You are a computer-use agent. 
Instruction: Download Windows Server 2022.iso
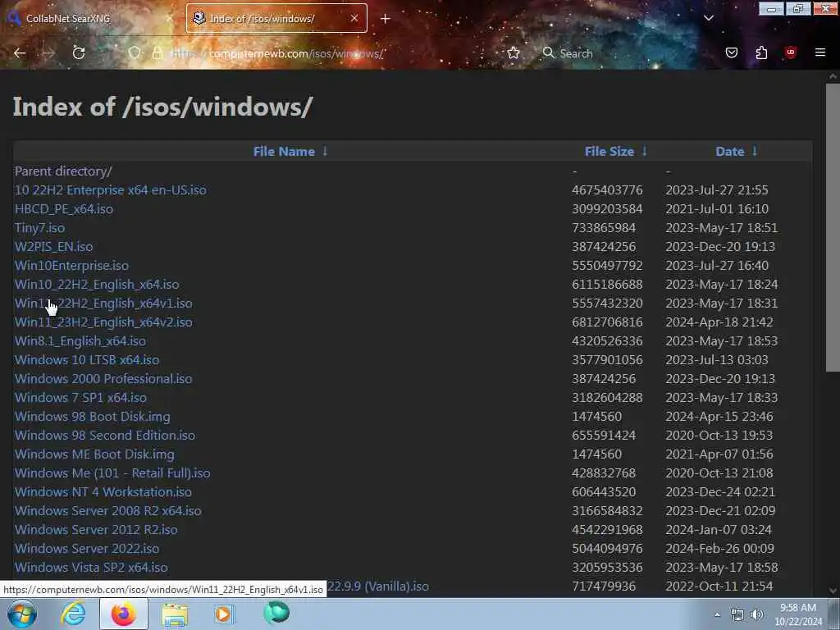tap(87, 549)
